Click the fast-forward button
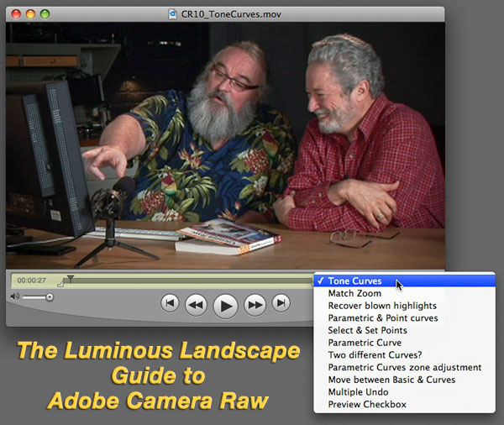 click(x=255, y=304)
